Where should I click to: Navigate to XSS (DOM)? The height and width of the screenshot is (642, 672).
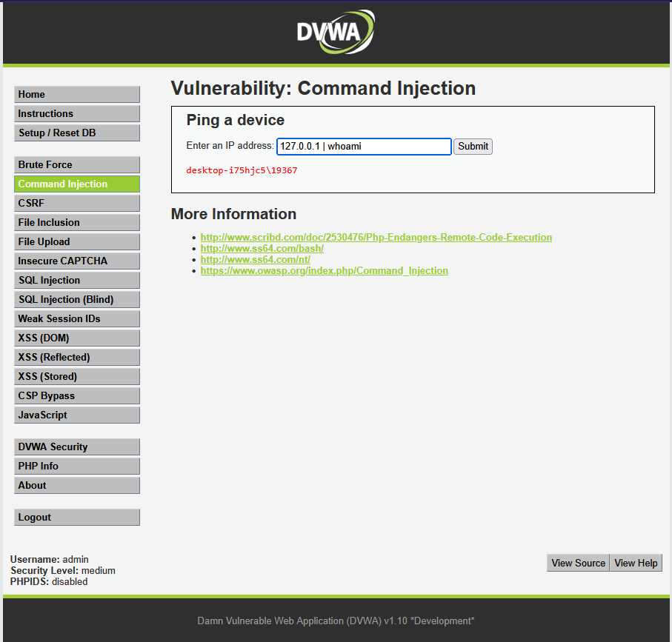(77, 338)
